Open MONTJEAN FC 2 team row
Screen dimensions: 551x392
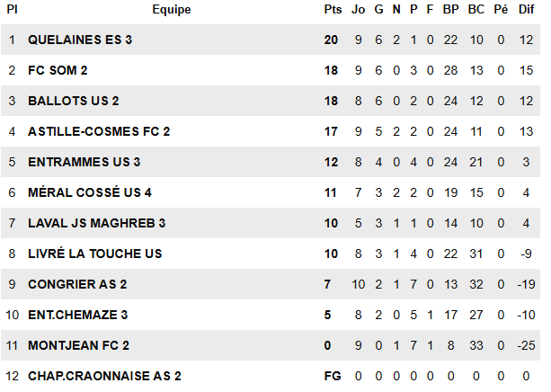tap(78, 345)
